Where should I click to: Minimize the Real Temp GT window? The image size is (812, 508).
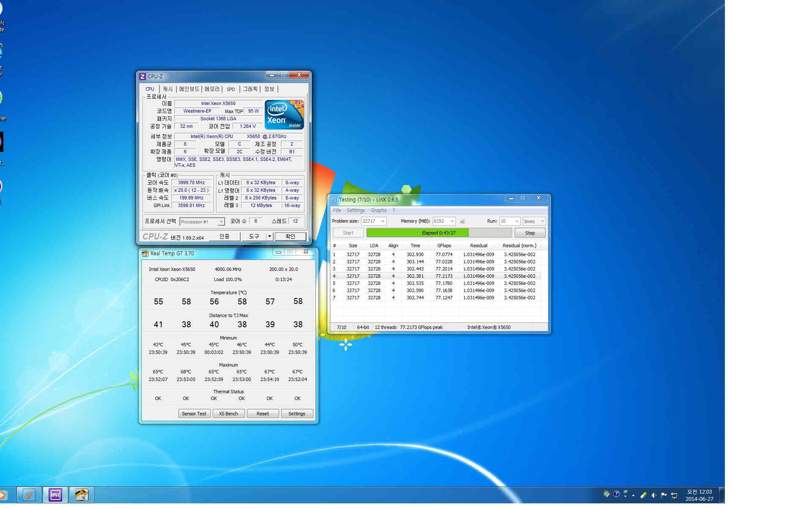(x=278, y=252)
